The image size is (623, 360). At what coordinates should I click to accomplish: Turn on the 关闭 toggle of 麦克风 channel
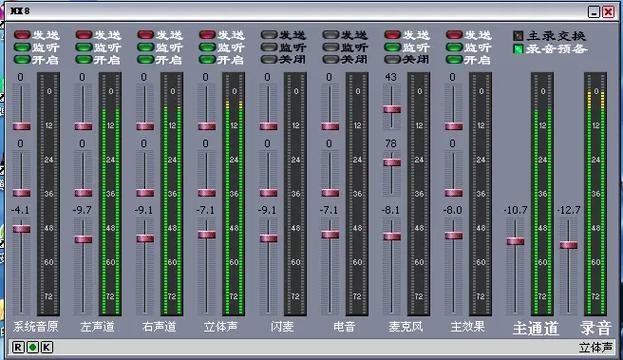tap(393, 60)
